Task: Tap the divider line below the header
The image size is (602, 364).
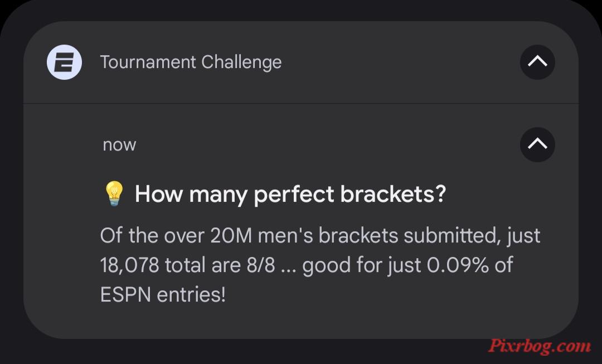Action: [x=301, y=103]
